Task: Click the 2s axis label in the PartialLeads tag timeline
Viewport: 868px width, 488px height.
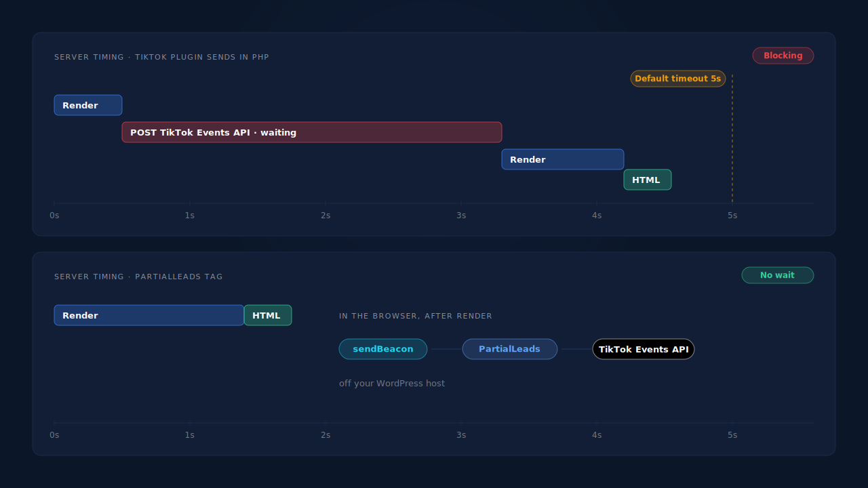Action: click(x=325, y=435)
